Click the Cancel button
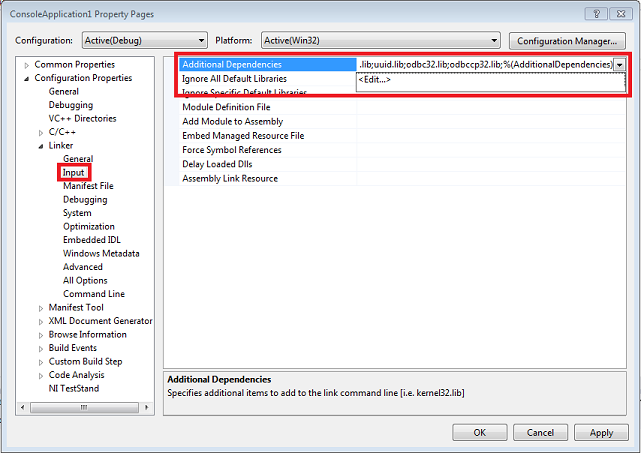Screen dimensions: 641x453 pos(540,433)
